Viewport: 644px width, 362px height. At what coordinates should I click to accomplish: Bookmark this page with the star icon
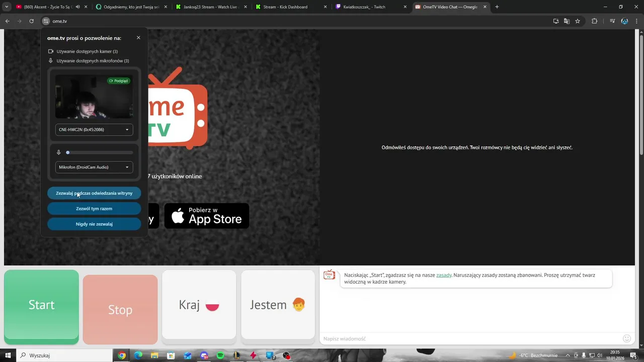[x=578, y=21]
